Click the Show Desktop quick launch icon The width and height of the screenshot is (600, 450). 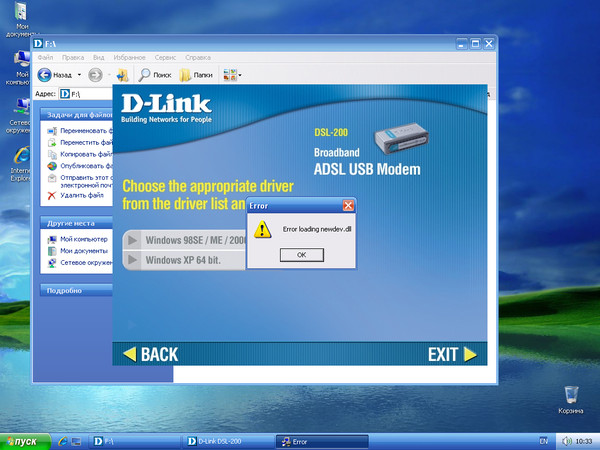[x=76, y=442]
